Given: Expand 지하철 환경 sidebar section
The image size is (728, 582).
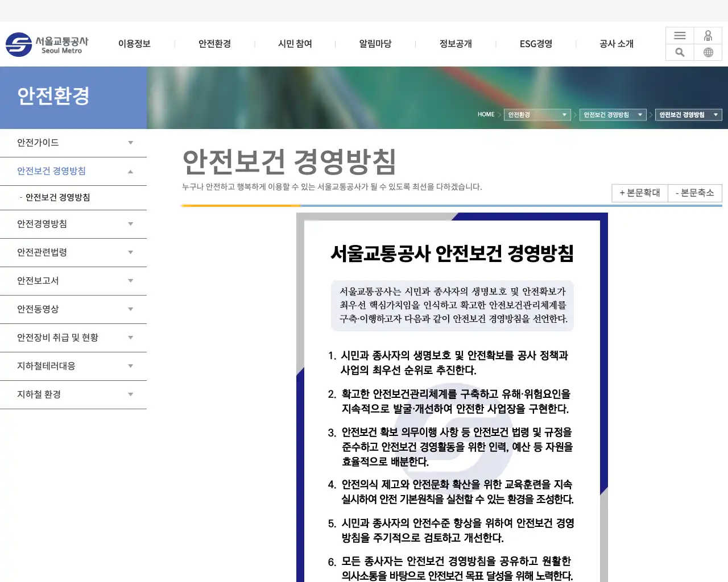Looking at the screenshot, I should tap(73, 394).
